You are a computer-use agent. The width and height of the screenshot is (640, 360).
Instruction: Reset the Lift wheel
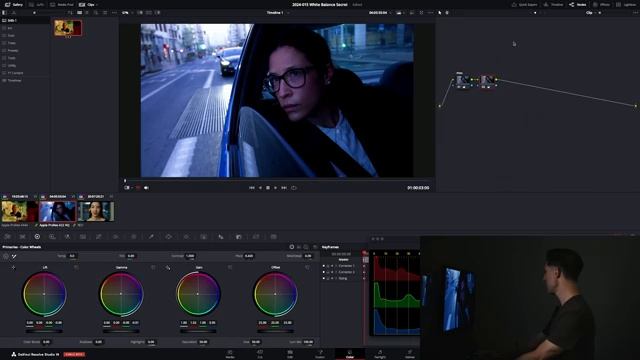coord(76,267)
